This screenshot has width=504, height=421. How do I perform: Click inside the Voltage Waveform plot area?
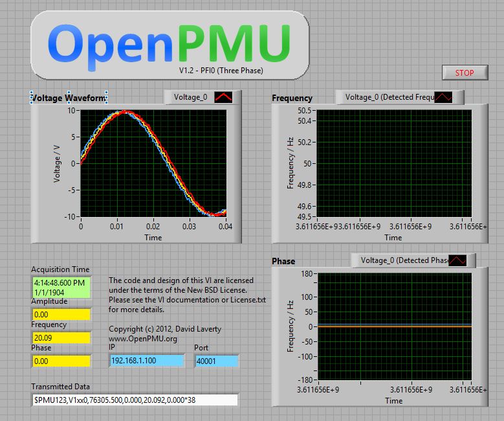(x=153, y=163)
